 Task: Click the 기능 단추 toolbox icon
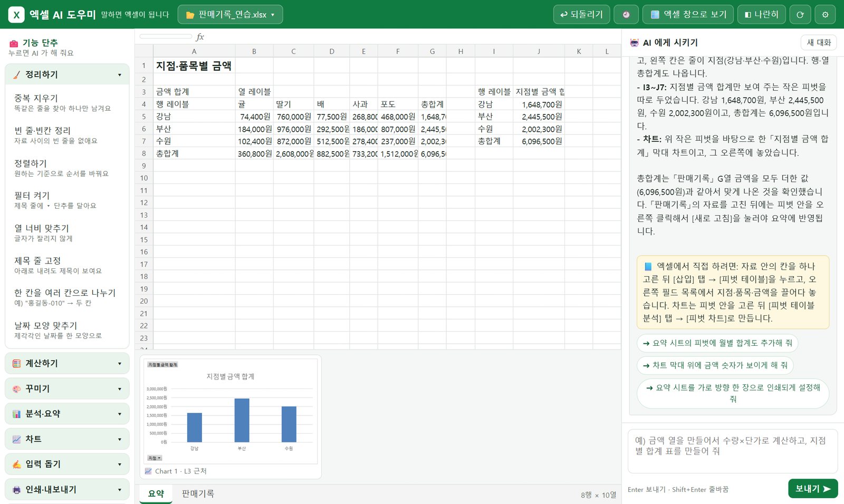(14, 44)
